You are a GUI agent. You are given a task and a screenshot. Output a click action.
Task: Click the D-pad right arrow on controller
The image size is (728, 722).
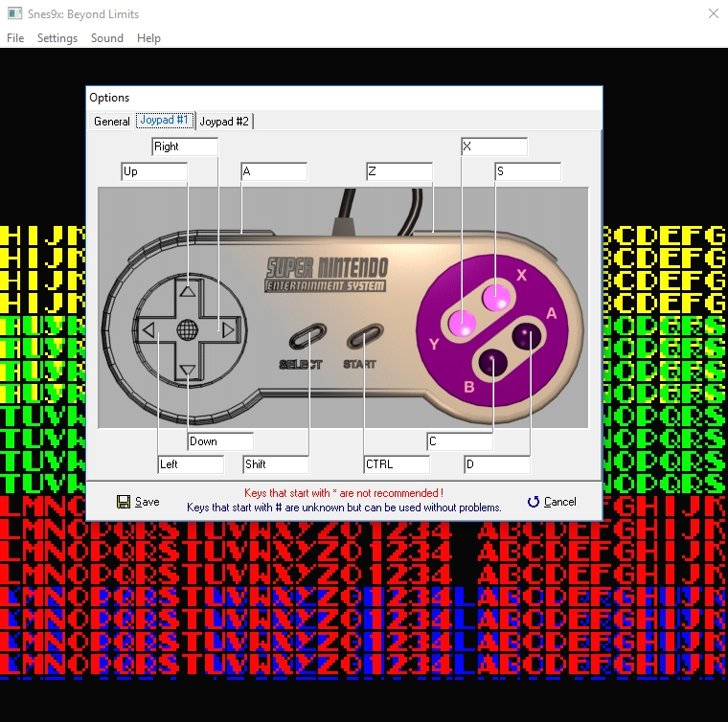click(x=228, y=330)
